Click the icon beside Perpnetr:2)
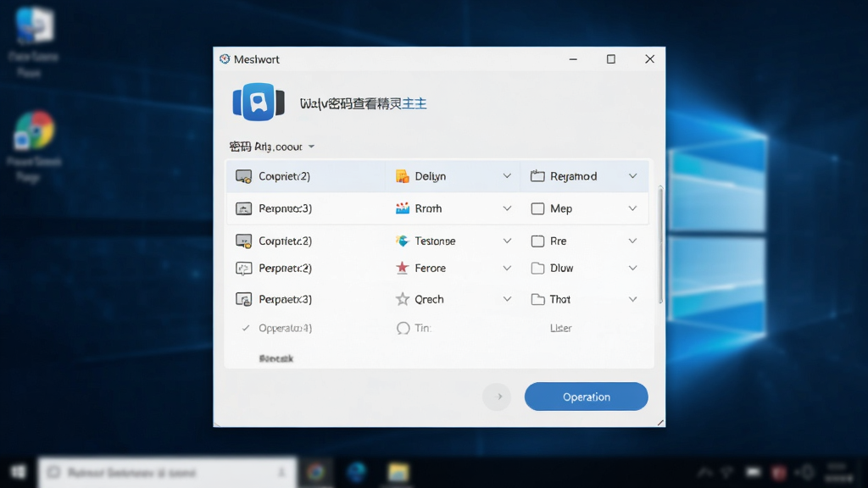868x488 pixels. pos(243,269)
